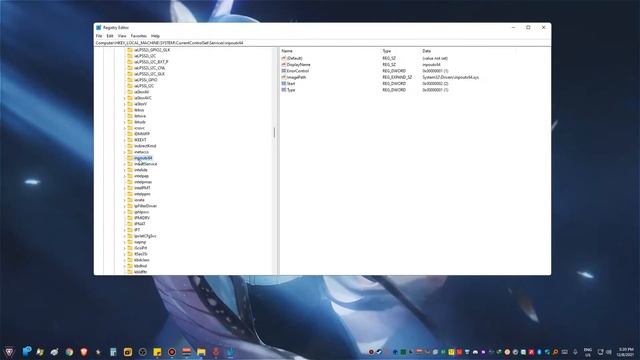Open Chrome from the taskbar
Viewport: 640px width, 360px height.
[69, 352]
